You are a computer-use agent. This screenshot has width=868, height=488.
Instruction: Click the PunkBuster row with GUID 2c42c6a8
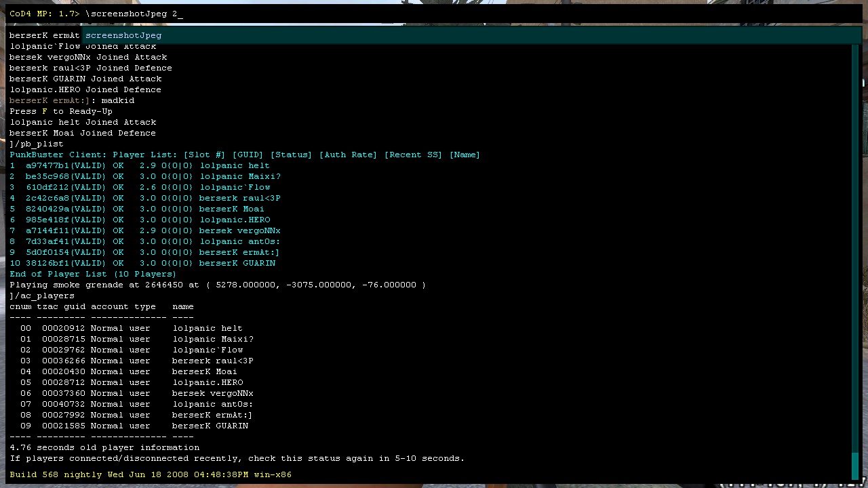pos(145,198)
